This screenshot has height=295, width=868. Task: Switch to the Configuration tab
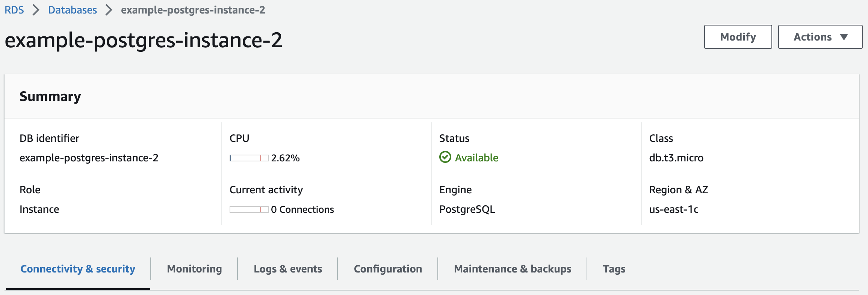tap(388, 269)
